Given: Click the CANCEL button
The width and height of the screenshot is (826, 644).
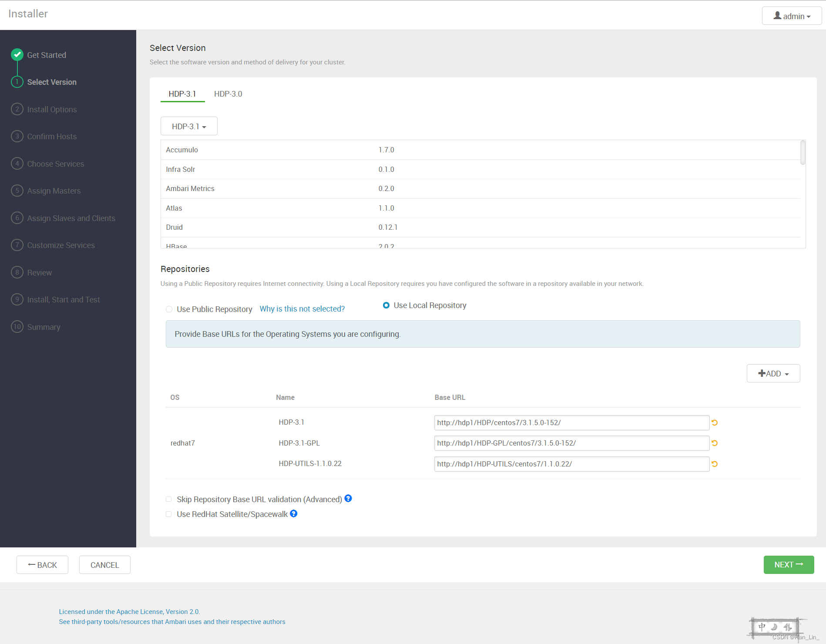Looking at the screenshot, I should 104,565.
